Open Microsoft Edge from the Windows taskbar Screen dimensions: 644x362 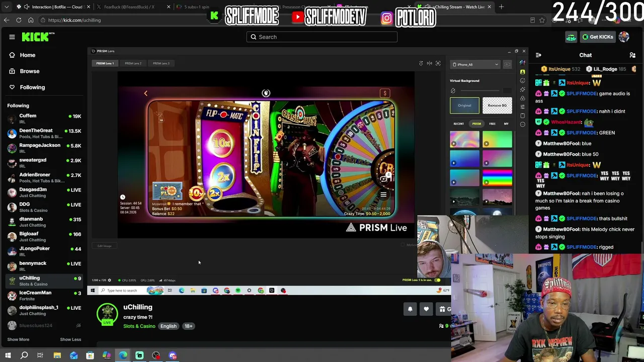point(123,355)
